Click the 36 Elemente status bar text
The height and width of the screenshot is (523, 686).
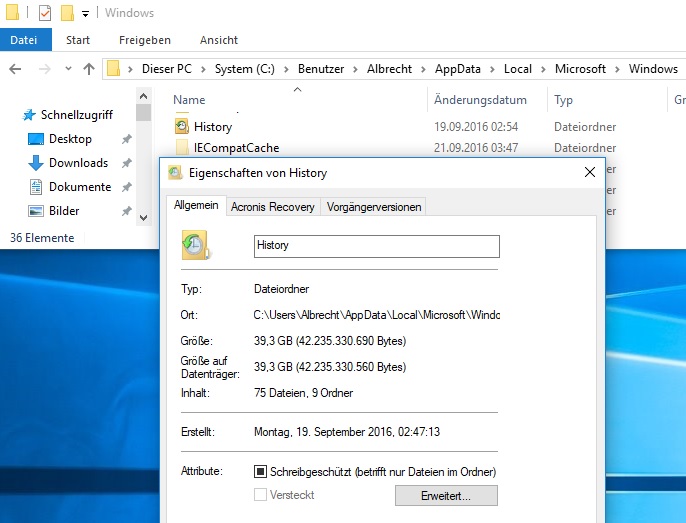tap(42, 238)
